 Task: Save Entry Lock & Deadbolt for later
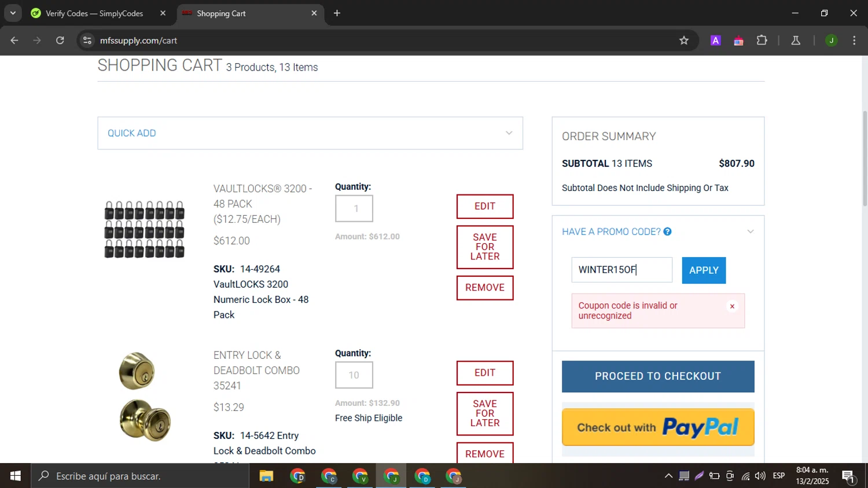pos(485,414)
